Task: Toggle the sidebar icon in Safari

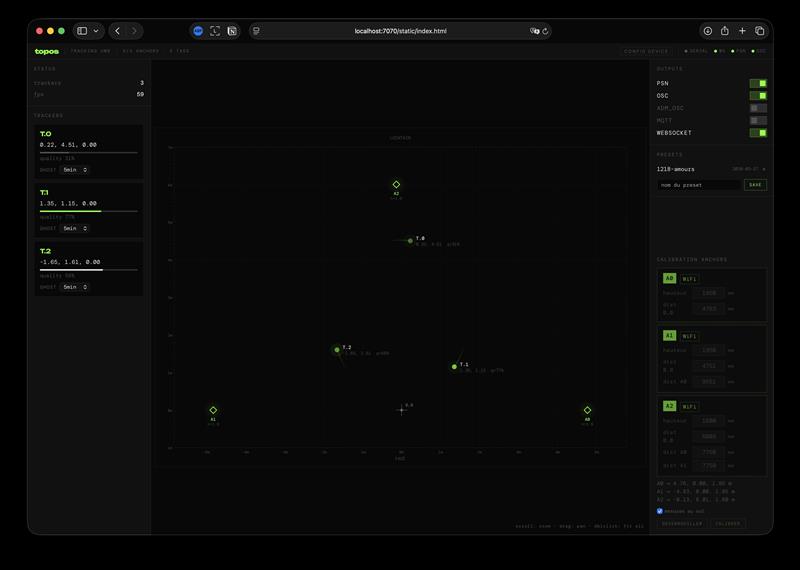Action: tap(82, 31)
